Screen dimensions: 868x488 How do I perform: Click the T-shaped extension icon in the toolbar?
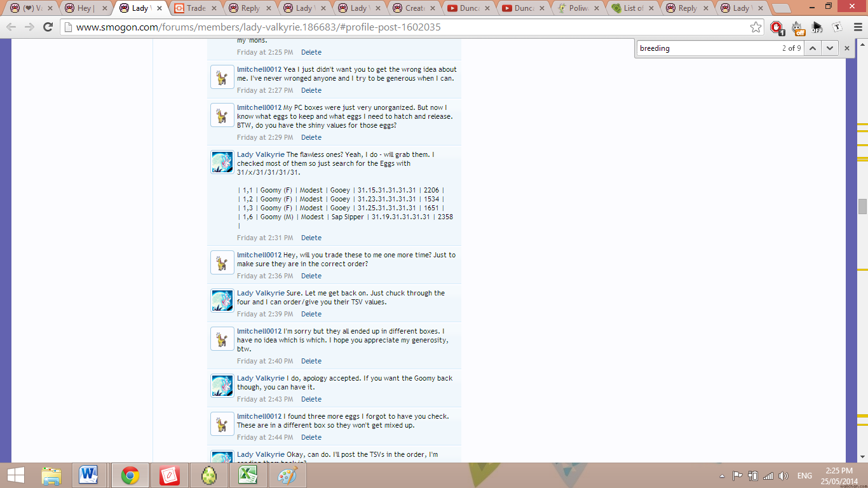(x=837, y=27)
